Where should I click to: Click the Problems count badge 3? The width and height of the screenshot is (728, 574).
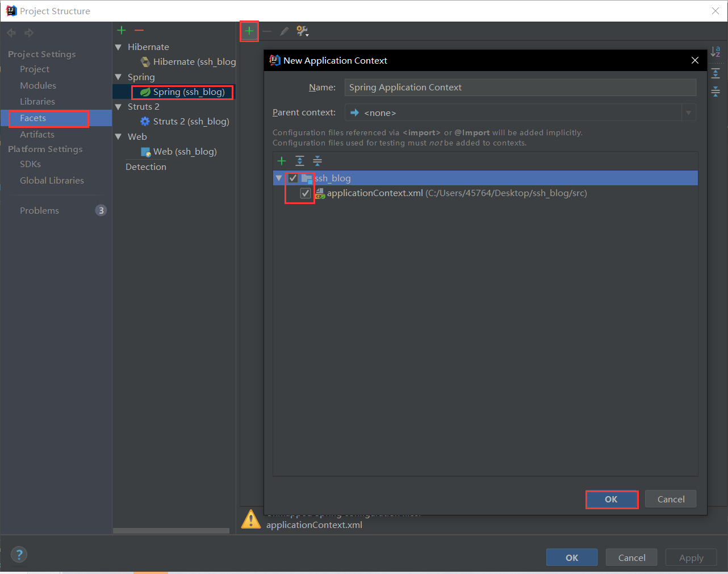[101, 210]
